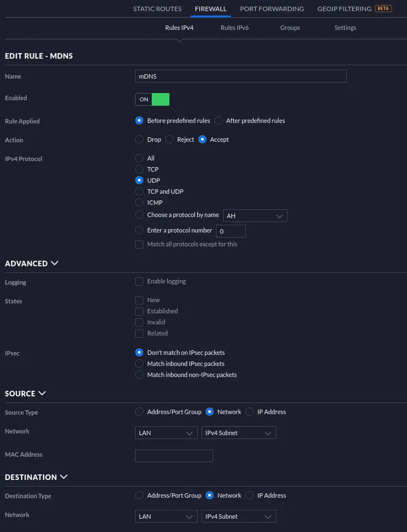This screenshot has height=532, width=407.
Task: Choose the Drop action
Action: click(139, 140)
